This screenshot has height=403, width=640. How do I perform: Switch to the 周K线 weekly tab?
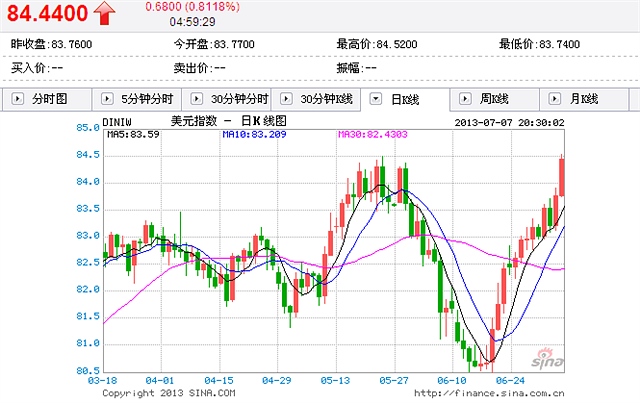[x=495, y=99]
